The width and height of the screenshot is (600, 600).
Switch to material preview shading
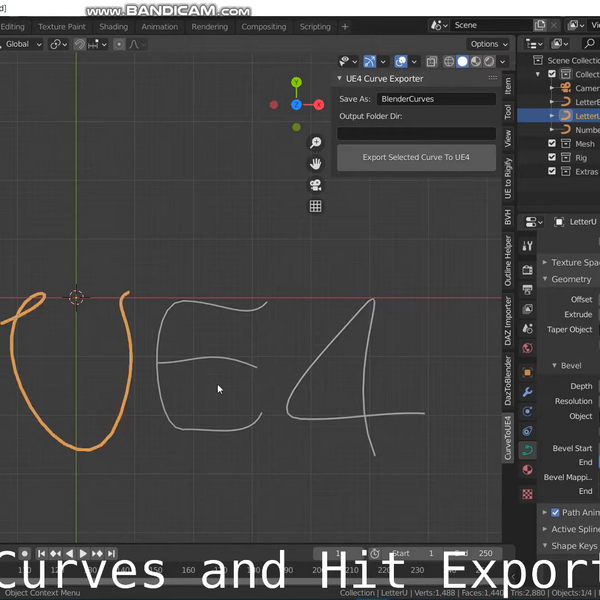pos(476,62)
